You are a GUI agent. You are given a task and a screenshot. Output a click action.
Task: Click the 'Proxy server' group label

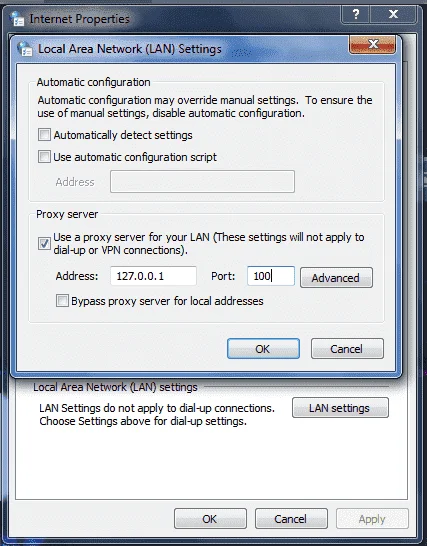point(67,214)
